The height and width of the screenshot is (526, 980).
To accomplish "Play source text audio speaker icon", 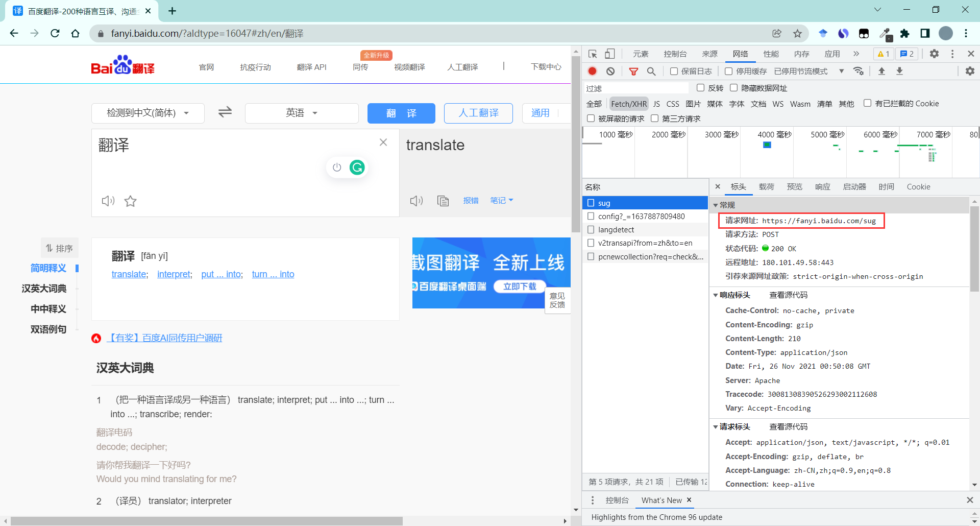I will pos(108,201).
